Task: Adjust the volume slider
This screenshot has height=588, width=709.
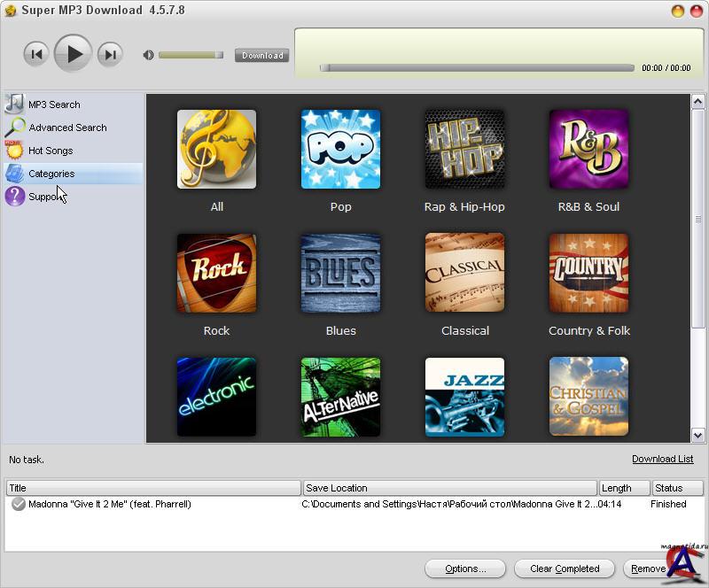Action: (x=191, y=55)
